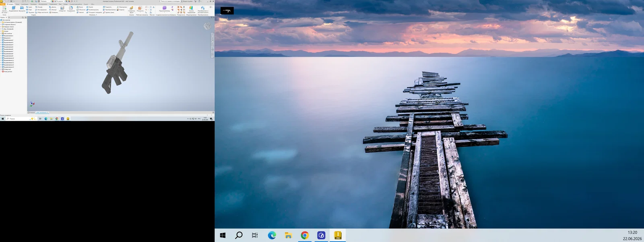Screen dimensions: 644x242
Task: Open Google Chrome from the large taskbar
Action: [305, 235]
